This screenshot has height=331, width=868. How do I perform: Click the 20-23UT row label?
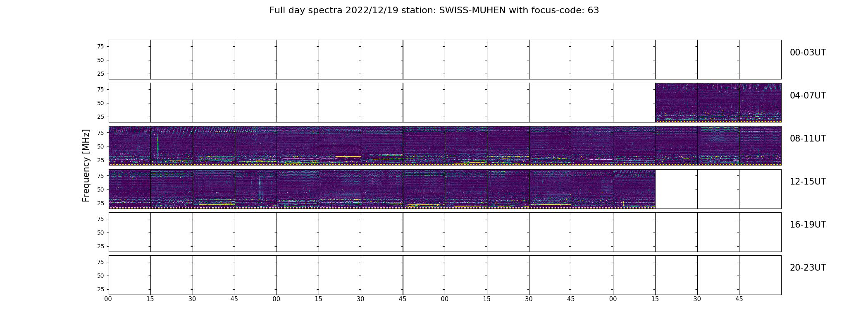coord(808,268)
